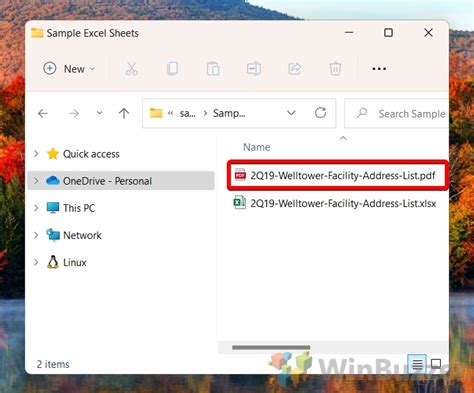Go up one folder level arrow
The image size is (474, 393).
pos(124,113)
